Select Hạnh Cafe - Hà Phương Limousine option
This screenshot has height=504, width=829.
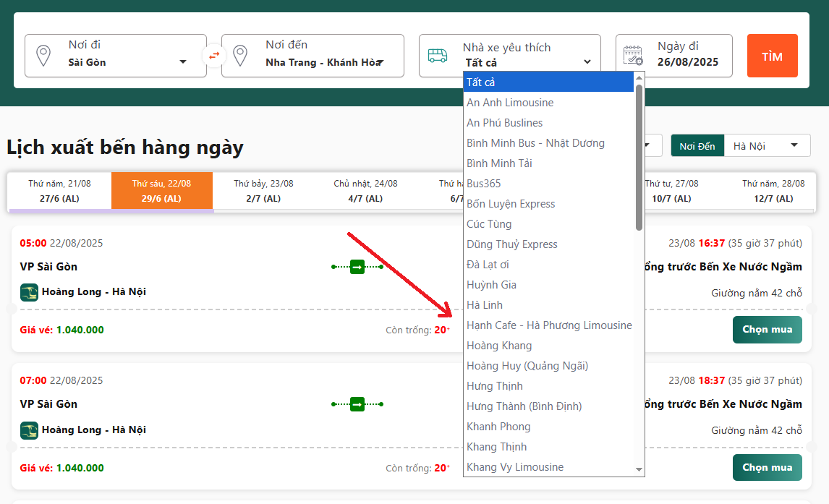pyautogui.click(x=548, y=325)
